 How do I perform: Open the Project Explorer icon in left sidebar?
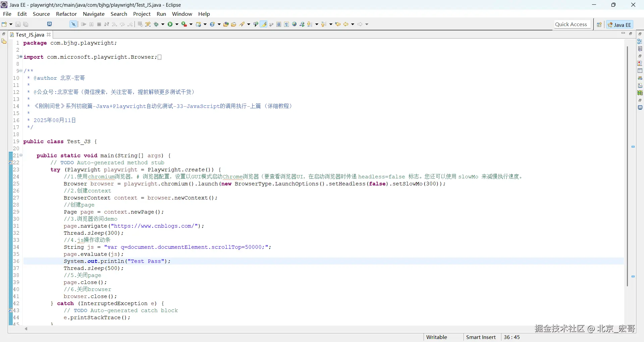click(x=4, y=41)
